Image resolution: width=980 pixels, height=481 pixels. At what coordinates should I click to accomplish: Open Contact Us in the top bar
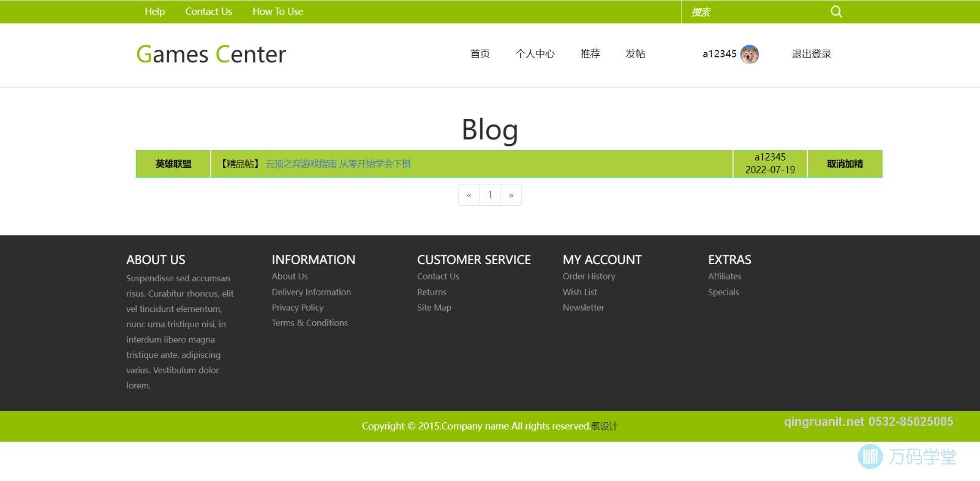click(x=208, y=11)
